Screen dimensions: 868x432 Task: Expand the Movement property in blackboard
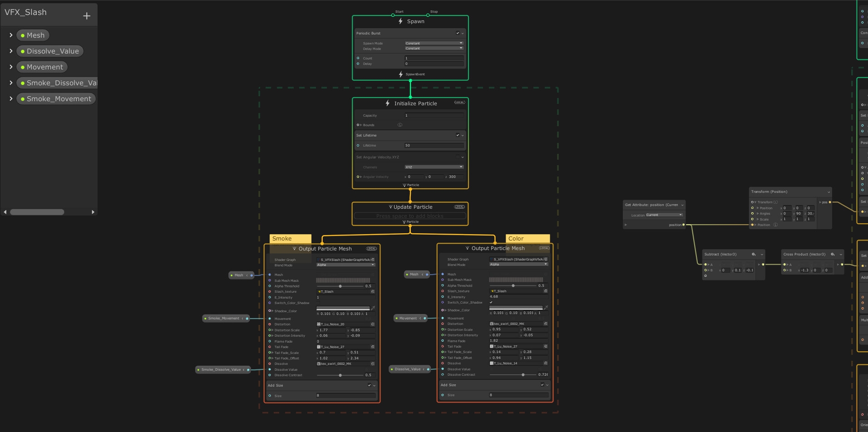[11, 67]
